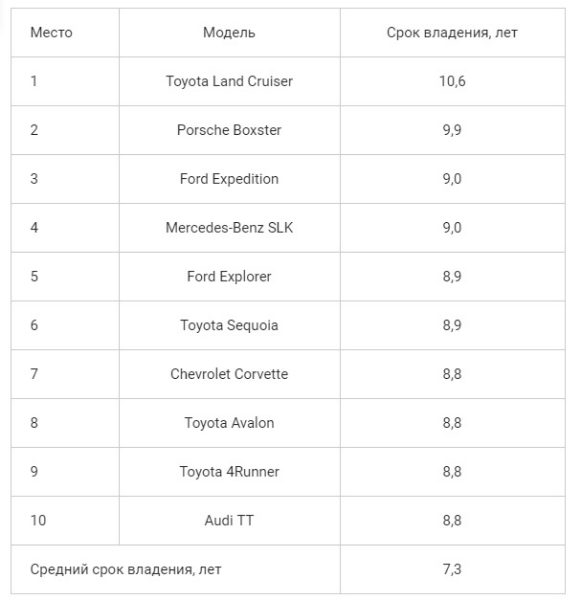Screen dimensions: 580x600
Task: Select the Toyota Land Cruiser cell
Action: [x=229, y=81]
